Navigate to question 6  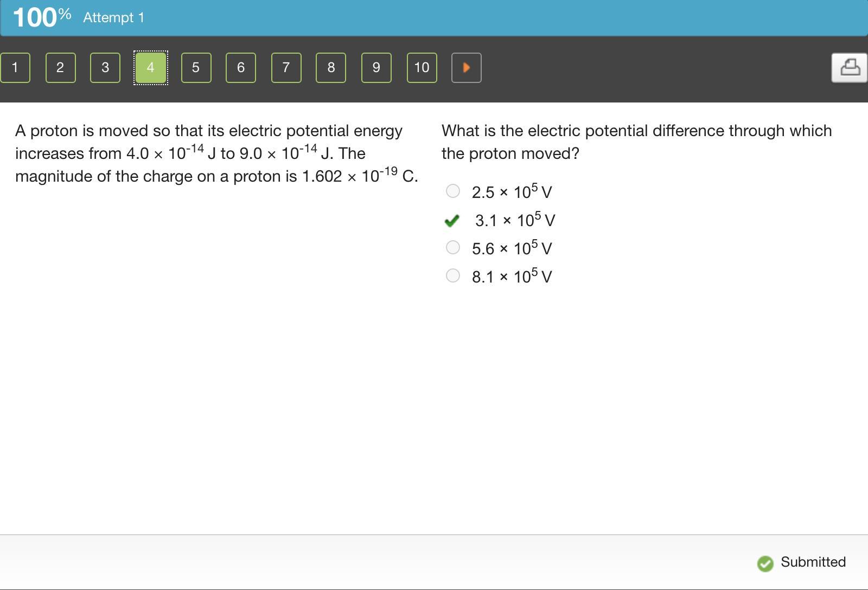coord(241,68)
